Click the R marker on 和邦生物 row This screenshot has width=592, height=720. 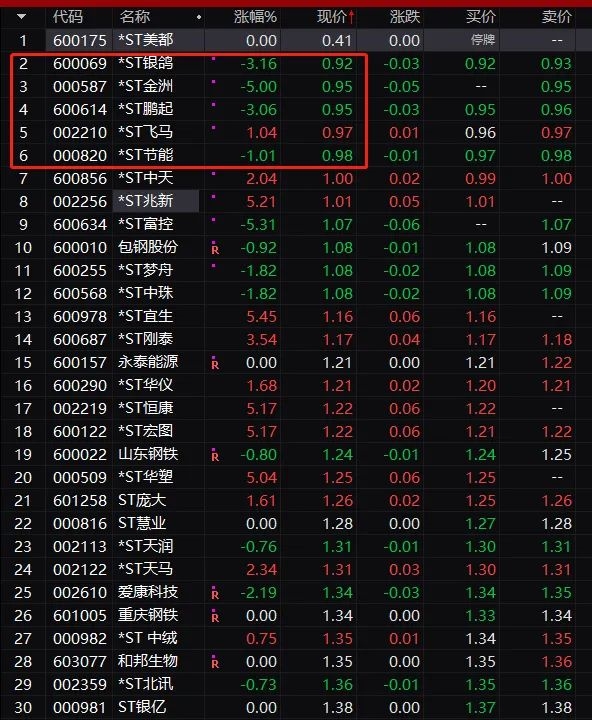(215, 662)
